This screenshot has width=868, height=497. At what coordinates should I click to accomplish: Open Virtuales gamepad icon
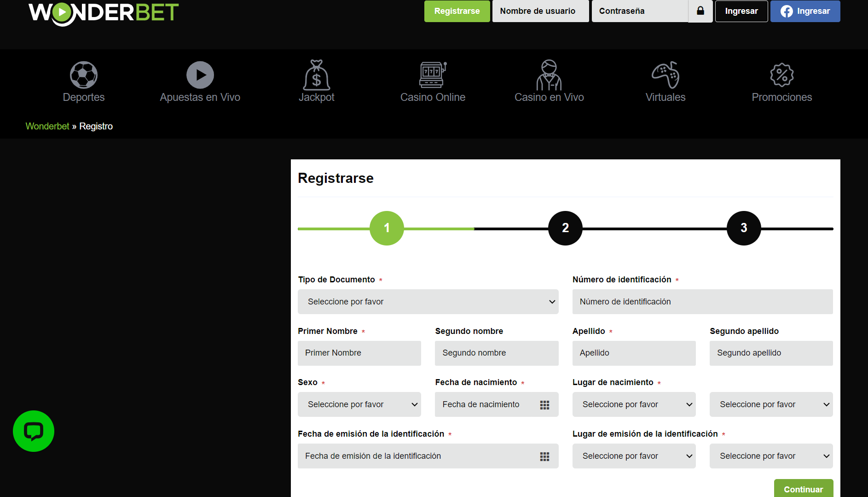665,75
